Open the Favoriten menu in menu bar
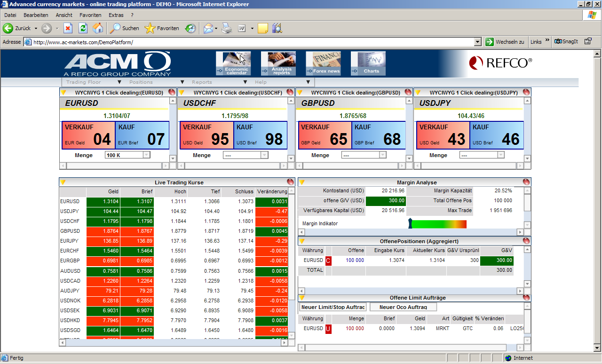Screen dimensions: 602x364 tap(90, 15)
